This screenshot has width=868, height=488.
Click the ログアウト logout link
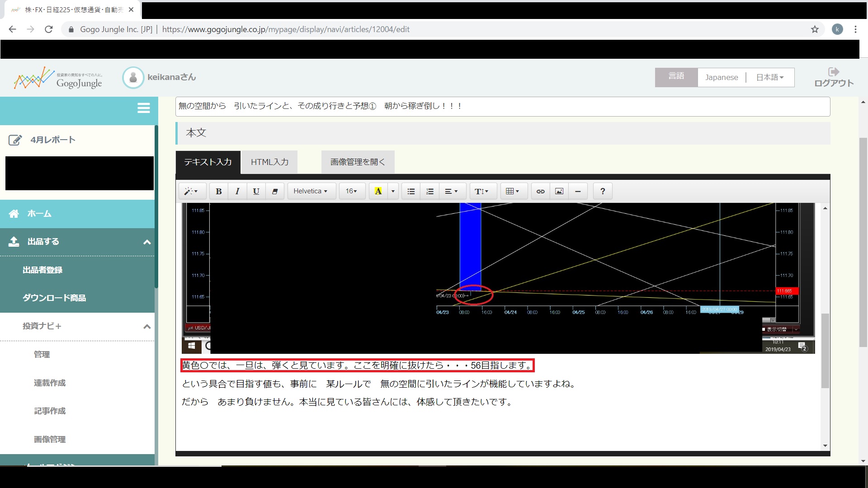pyautogui.click(x=834, y=78)
